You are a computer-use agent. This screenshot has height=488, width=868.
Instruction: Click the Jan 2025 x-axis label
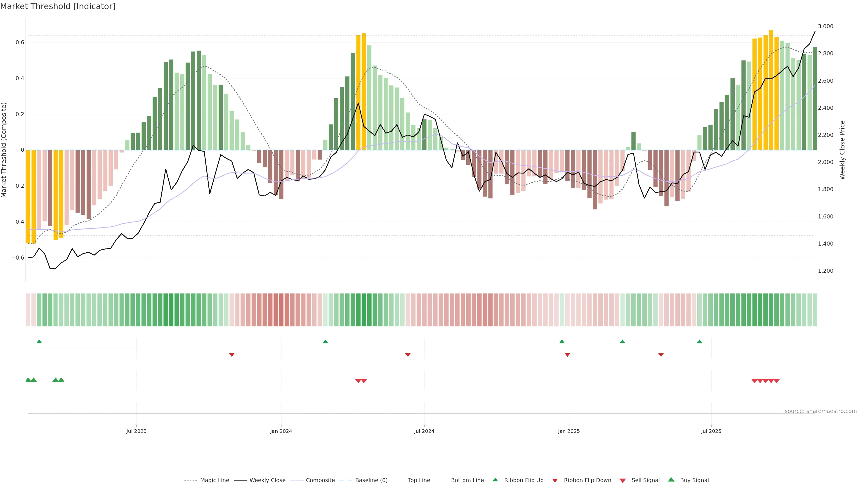pyautogui.click(x=569, y=431)
